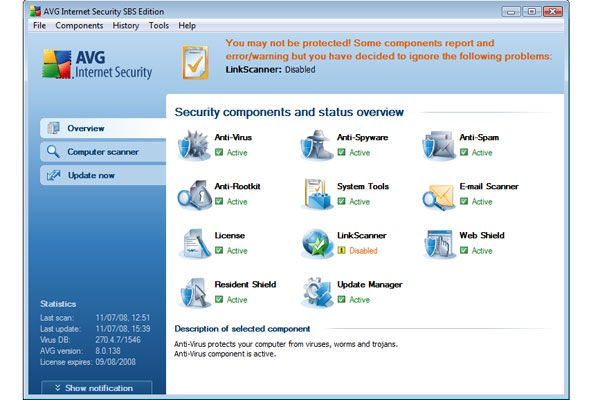Image resolution: width=600 pixels, height=400 pixels.
Task: Click the License Active status checkmark
Action: pos(219,250)
